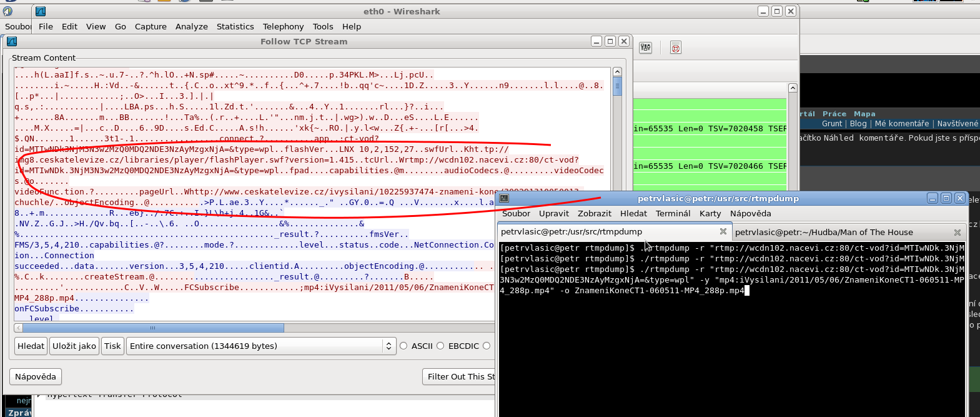Open the Terminál menu in the terminal
980x417 pixels.
coord(673,213)
